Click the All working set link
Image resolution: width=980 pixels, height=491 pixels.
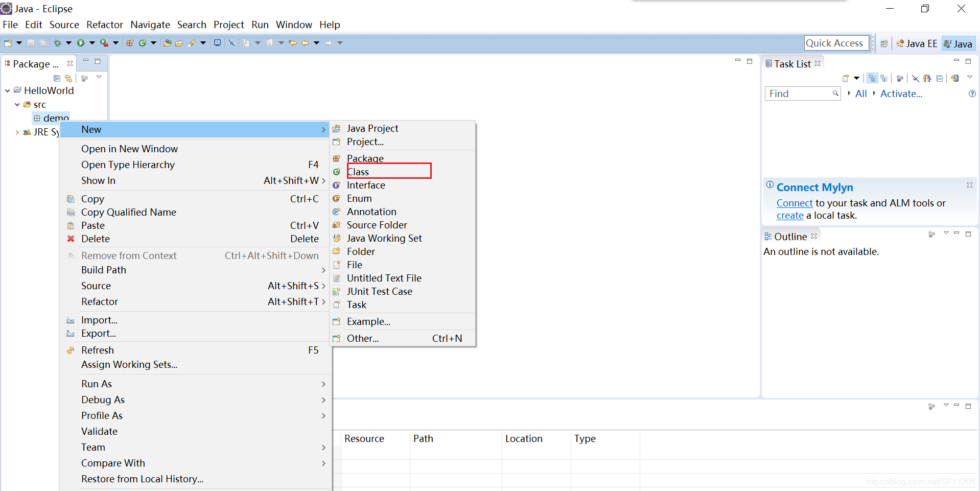tap(861, 93)
